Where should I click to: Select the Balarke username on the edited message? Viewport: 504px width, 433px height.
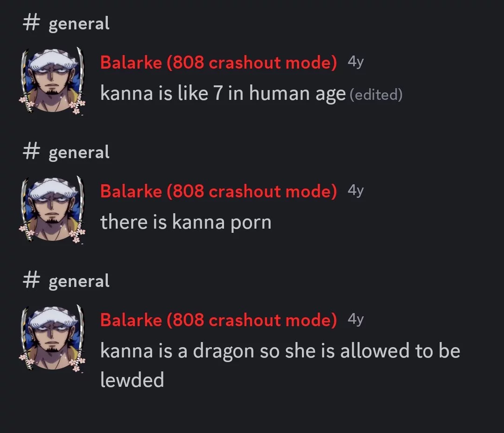point(218,62)
